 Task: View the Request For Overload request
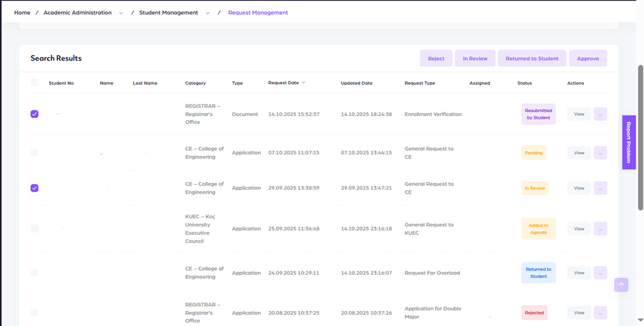click(x=579, y=273)
